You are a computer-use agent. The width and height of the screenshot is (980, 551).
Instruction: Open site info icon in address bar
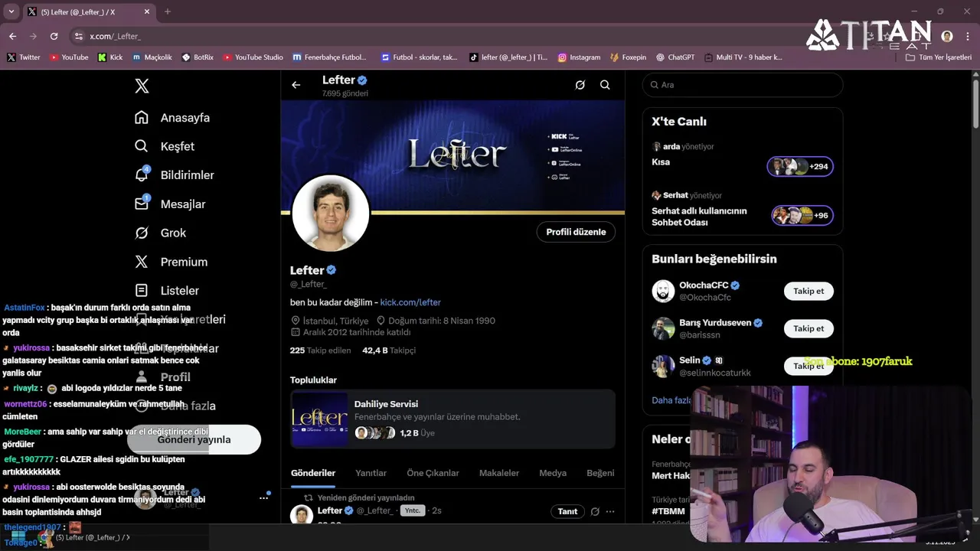click(78, 36)
